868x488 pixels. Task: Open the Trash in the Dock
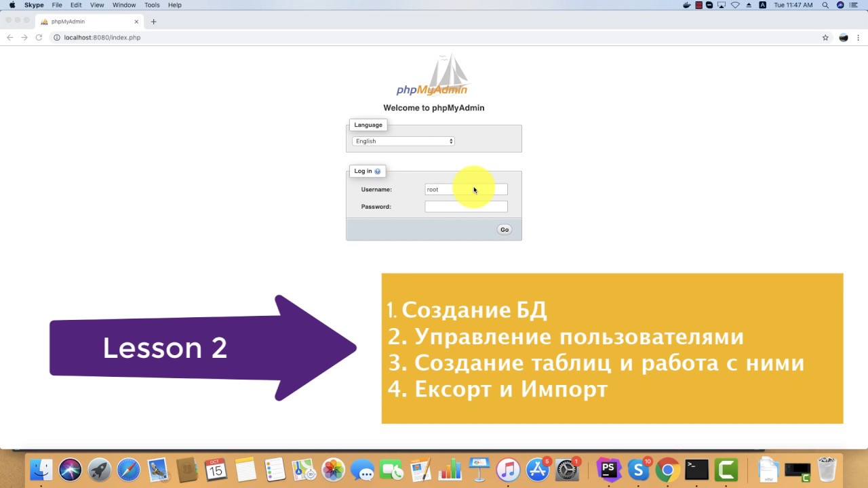[x=827, y=470]
